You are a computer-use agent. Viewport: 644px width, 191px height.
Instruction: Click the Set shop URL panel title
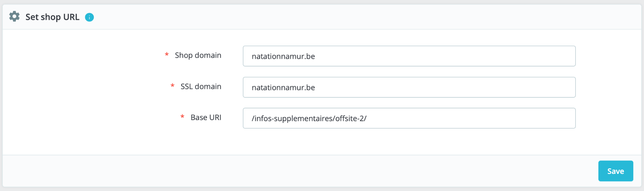click(x=52, y=17)
